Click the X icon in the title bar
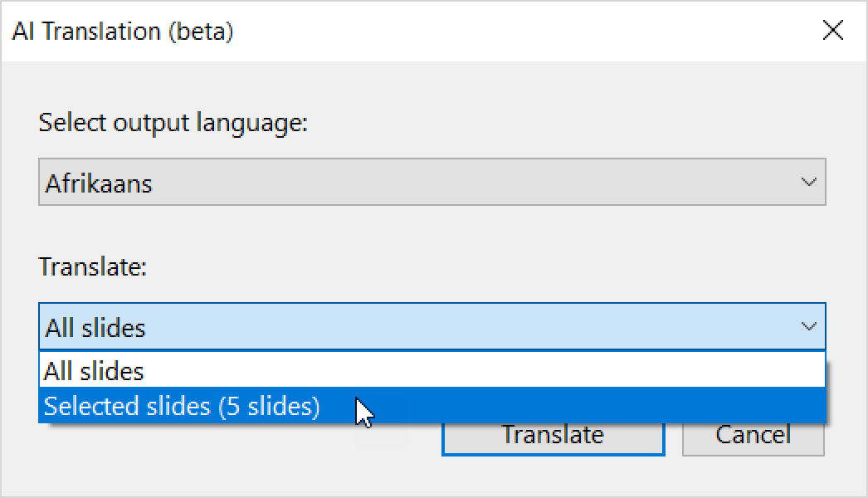Screen dimensions: 868x498 [x=832, y=32]
